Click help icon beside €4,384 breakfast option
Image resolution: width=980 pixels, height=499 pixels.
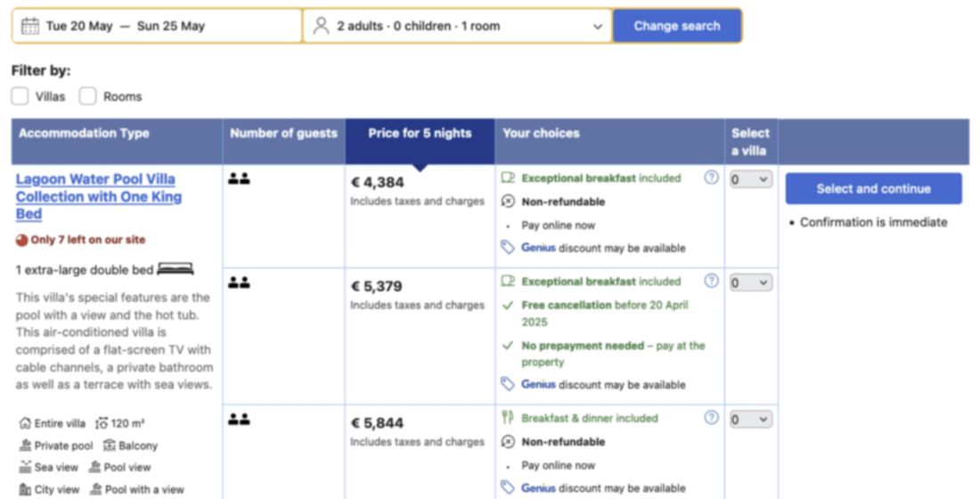point(711,177)
